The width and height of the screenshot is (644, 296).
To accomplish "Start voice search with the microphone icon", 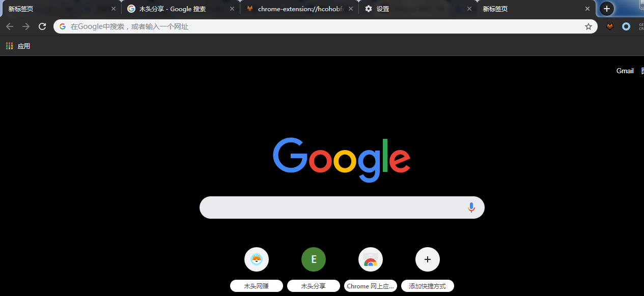I will tap(471, 208).
